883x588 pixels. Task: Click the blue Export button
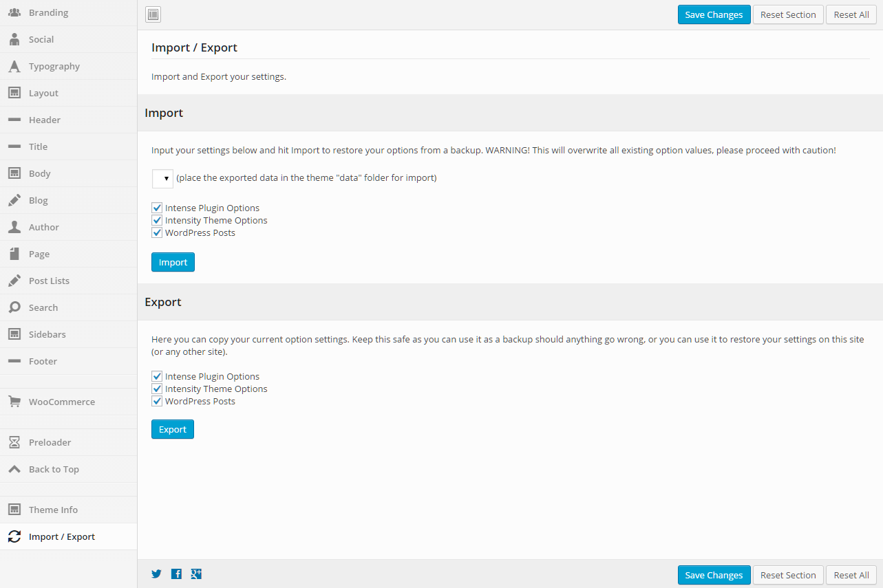click(x=173, y=429)
